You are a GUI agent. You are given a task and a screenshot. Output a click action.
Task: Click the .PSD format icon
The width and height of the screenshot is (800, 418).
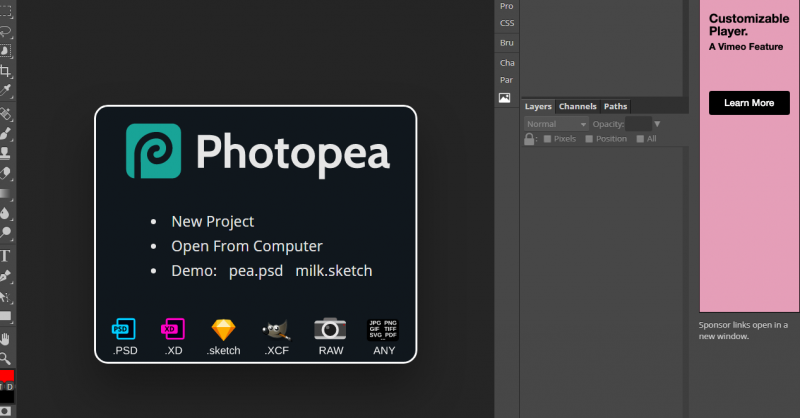coord(124,329)
